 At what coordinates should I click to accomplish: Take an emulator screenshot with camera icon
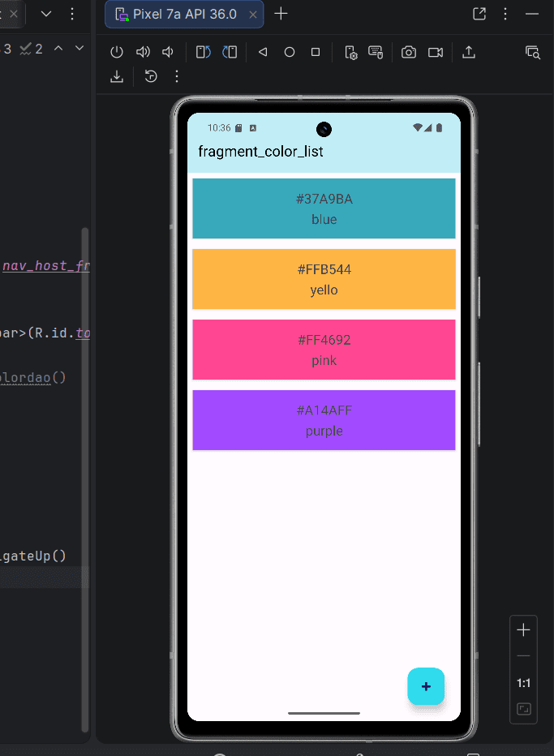(409, 52)
